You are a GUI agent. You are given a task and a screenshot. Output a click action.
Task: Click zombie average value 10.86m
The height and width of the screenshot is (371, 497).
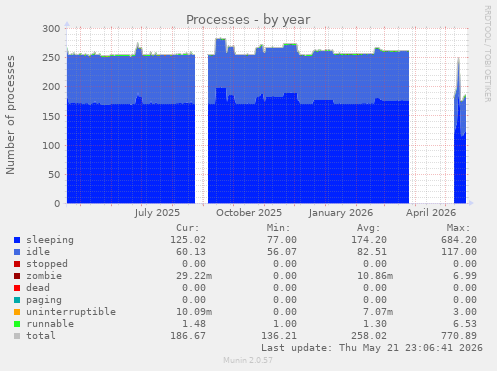click(x=375, y=276)
